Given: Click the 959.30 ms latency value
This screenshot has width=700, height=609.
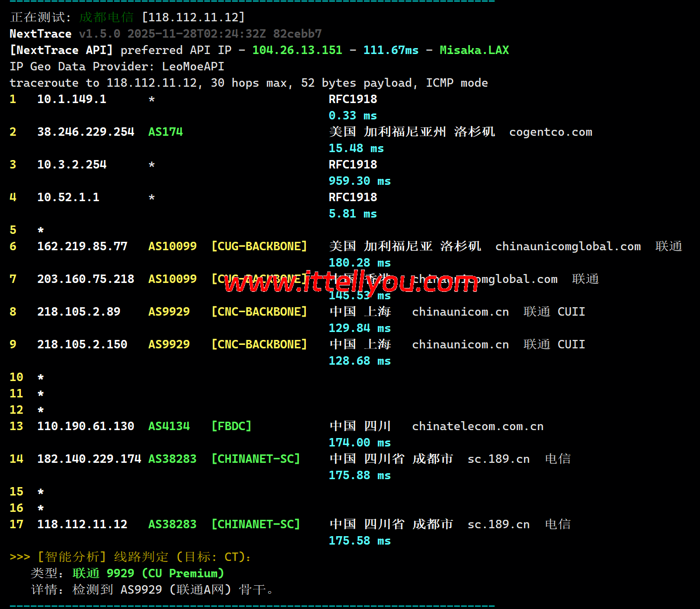Looking at the screenshot, I should [359, 181].
